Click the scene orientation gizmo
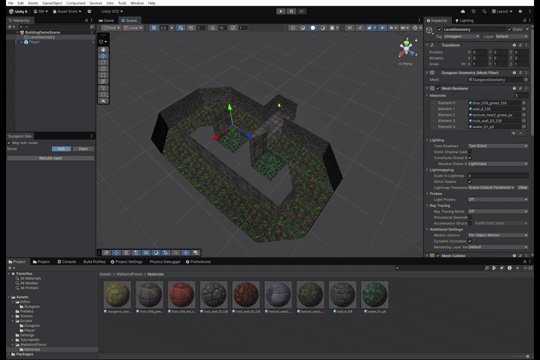Viewport: 540px width, 360px height. click(x=407, y=49)
